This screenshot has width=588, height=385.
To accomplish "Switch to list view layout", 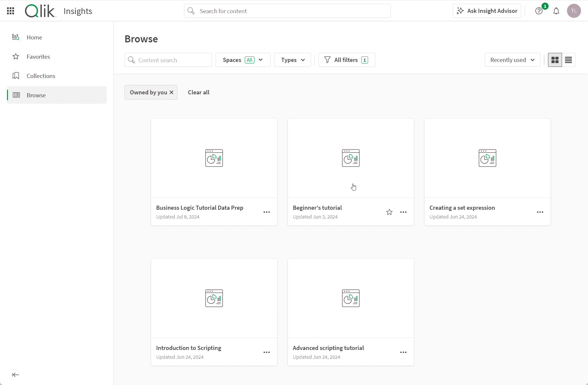I will 568,60.
